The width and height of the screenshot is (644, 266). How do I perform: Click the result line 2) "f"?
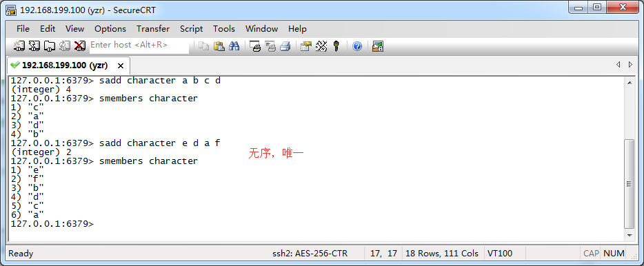coord(27,179)
